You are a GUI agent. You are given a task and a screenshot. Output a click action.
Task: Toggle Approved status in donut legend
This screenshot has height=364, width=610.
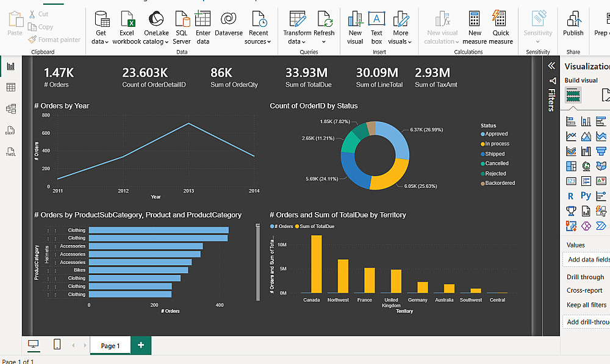pos(497,134)
